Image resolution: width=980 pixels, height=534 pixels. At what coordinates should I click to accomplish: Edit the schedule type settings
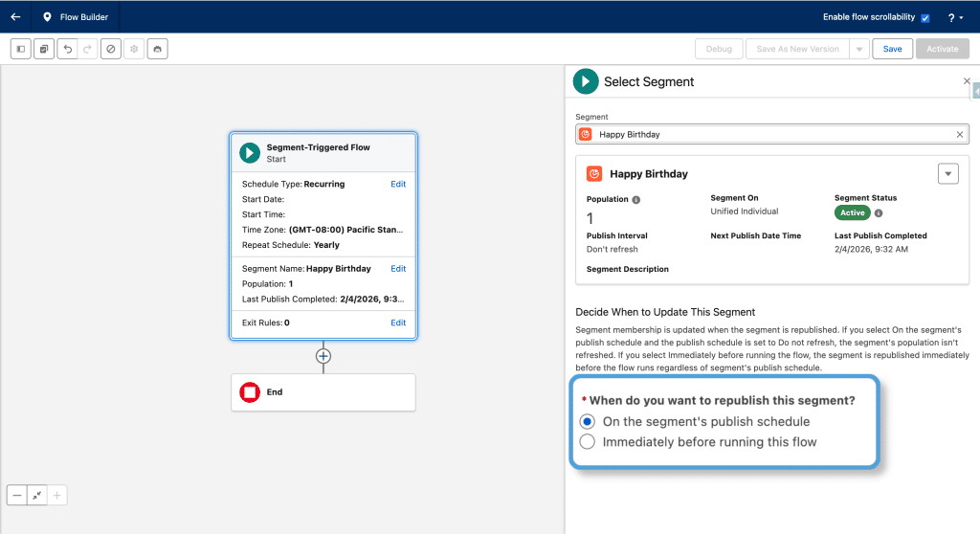[398, 184]
